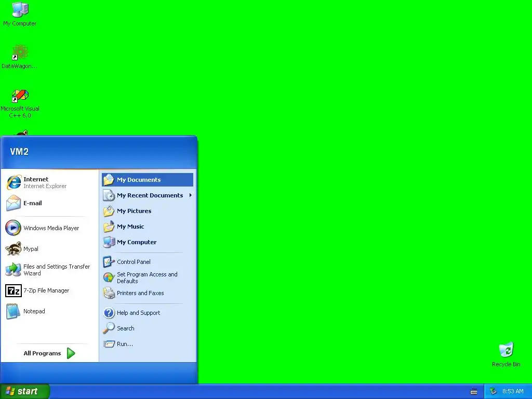532x399 pixels.
Task: Select Microsoft Visual C++ 6.0 desktop shortcut
Action: tap(20, 103)
